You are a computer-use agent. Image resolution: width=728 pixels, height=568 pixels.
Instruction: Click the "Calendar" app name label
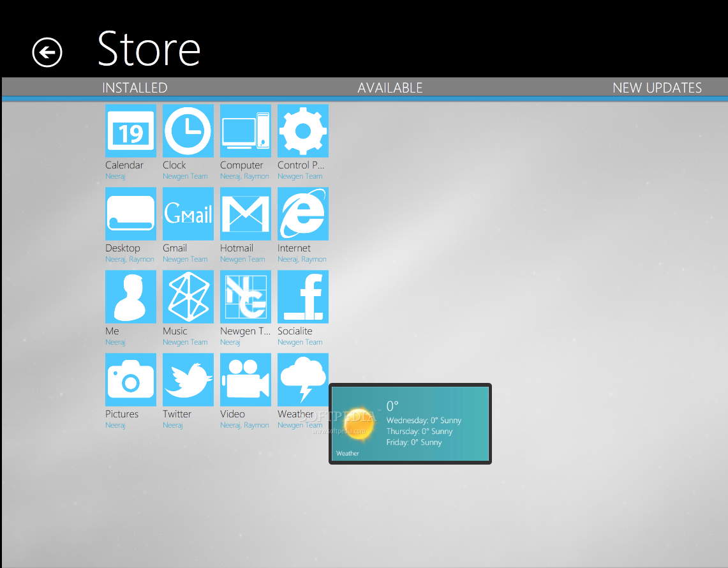124,165
